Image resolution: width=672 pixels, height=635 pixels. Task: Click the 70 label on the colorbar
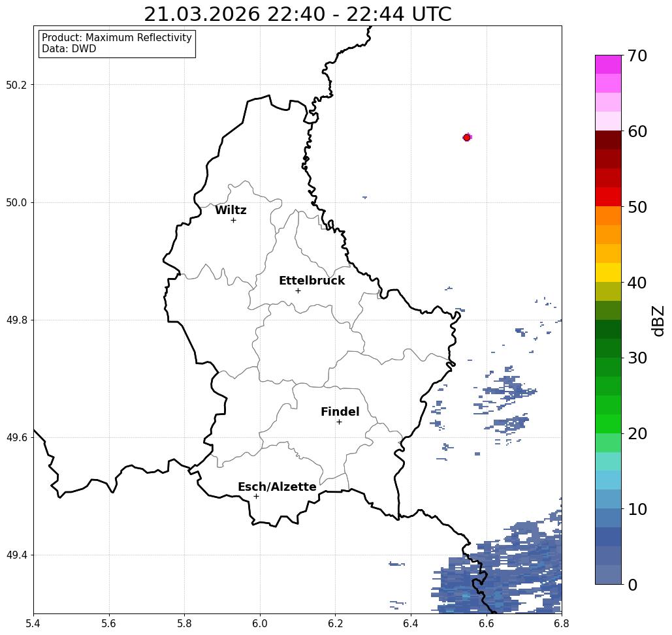[637, 55]
